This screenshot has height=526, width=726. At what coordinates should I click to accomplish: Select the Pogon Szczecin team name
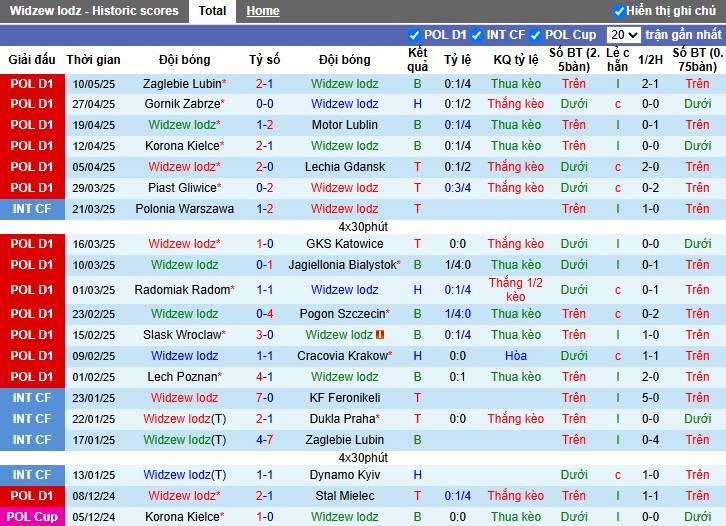click(344, 313)
